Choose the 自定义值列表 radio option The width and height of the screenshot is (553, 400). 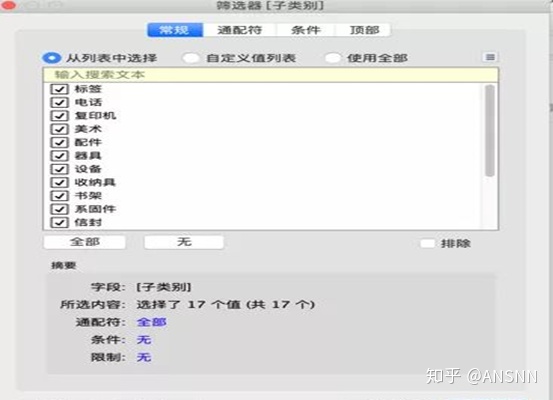pyautogui.click(x=191, y=58)
